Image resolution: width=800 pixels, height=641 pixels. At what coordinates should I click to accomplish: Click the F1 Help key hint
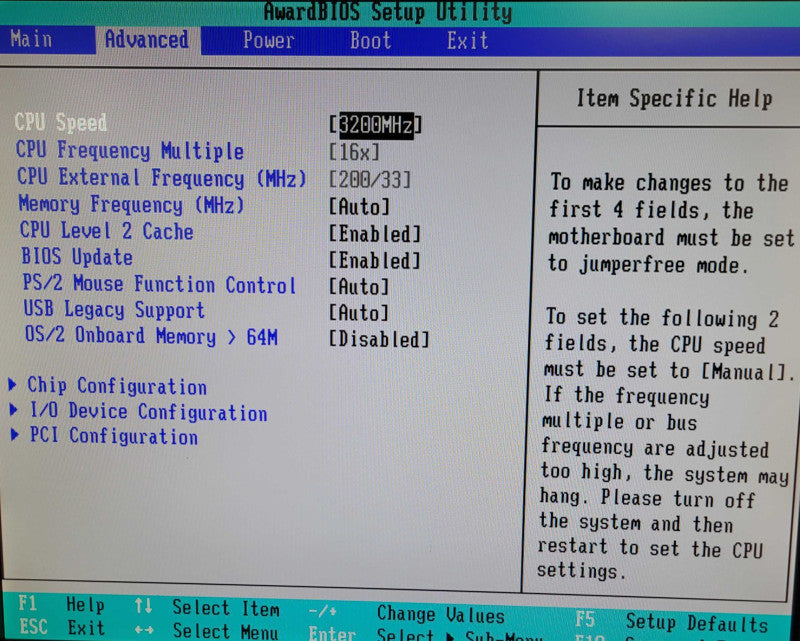61,605
